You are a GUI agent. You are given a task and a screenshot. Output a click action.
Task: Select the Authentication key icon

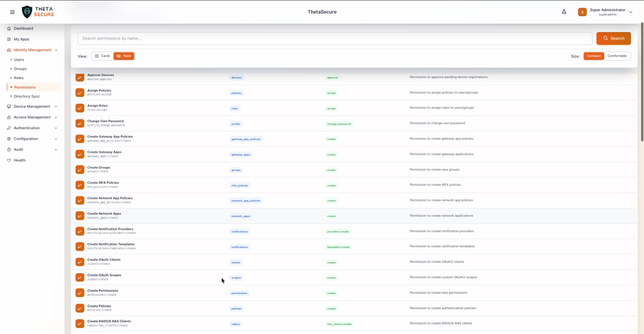point(8,128)
